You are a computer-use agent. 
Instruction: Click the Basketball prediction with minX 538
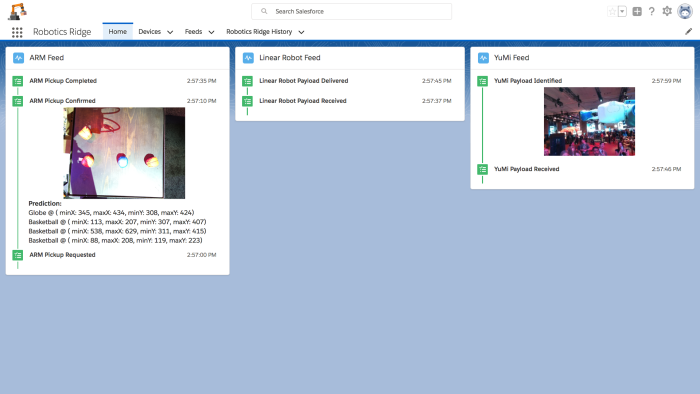(x=117, y=231)
